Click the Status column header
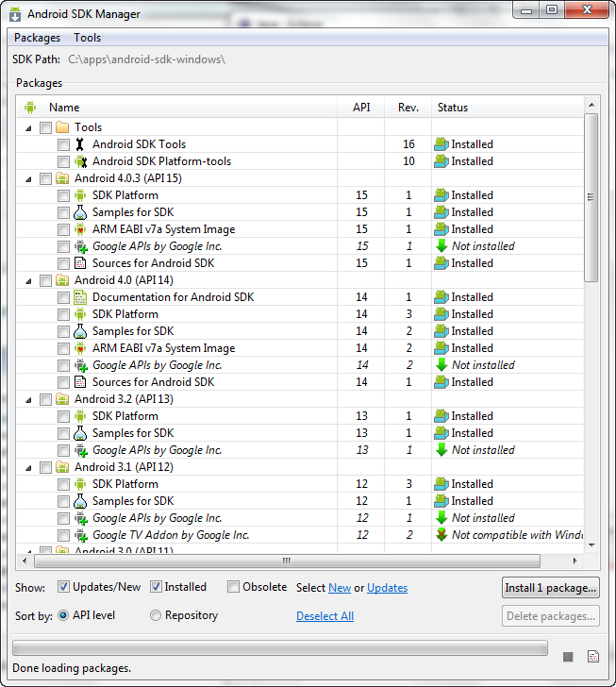Screen dimensions: 616x687 point(508,108)
